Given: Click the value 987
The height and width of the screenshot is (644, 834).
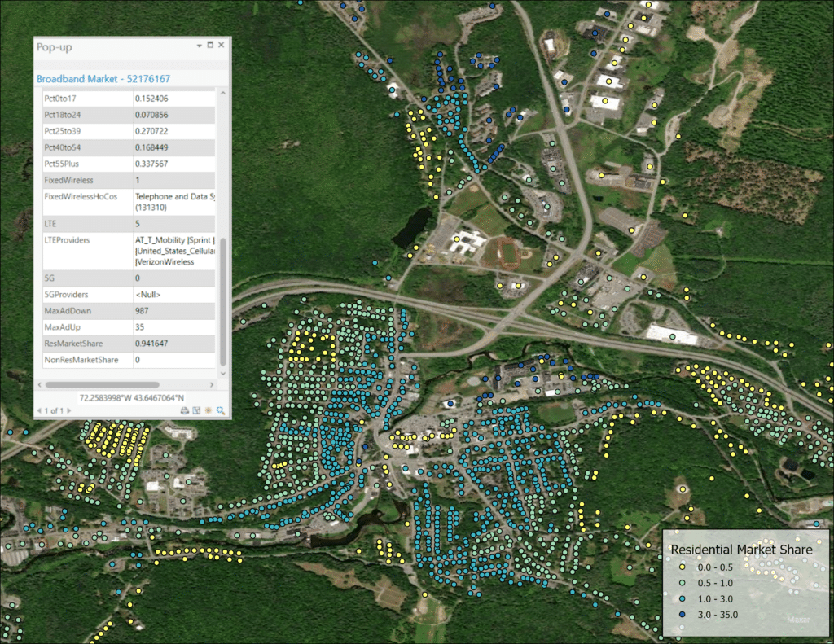Looking at the screenshot, I should tap(142, 311).
